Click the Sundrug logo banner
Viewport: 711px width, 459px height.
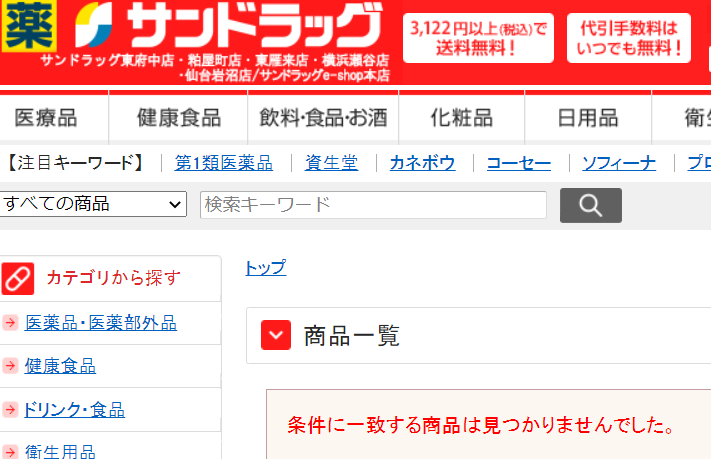point(229,26)
